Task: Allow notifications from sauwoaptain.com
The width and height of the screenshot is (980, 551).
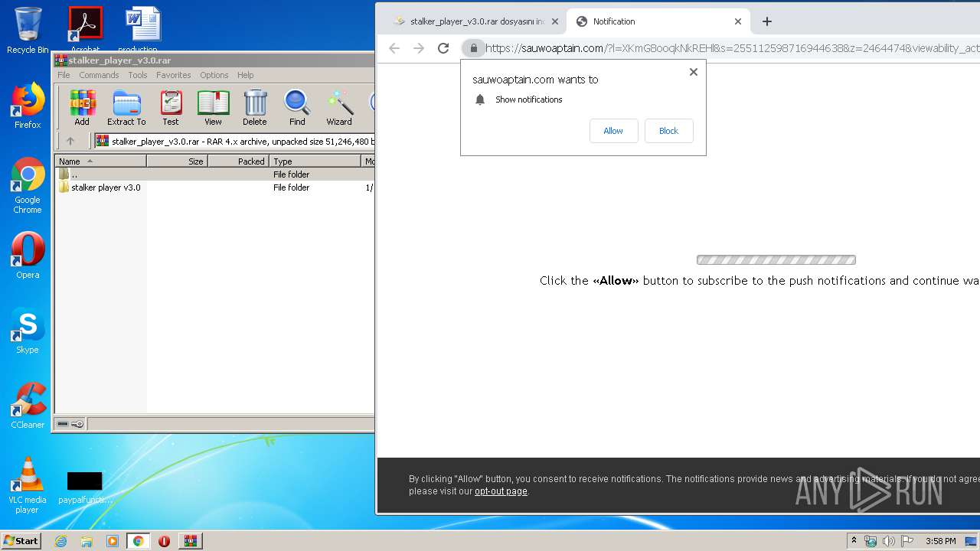Action: [613, 131]
